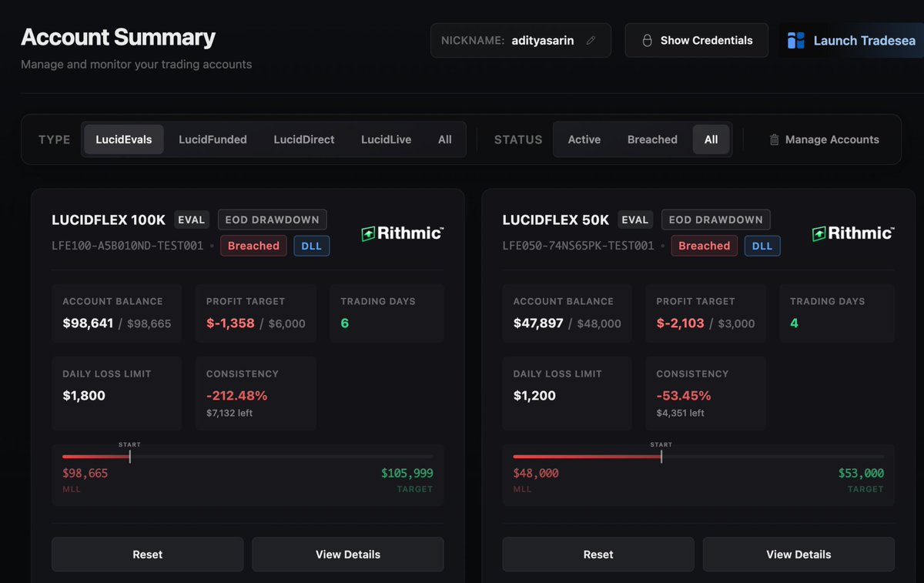
Task: Click account ID LFE100-A5B010ND-TEST001
Action: point(128,246)
